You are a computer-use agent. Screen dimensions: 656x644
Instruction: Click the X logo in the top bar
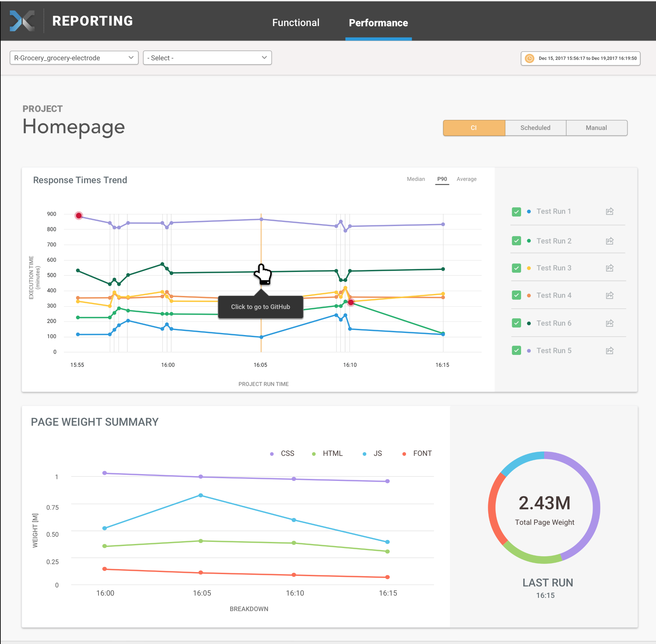click(23, 21)
